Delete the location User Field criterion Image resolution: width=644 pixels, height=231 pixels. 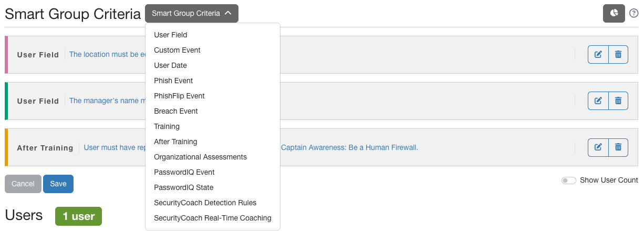tap(618, 54)
